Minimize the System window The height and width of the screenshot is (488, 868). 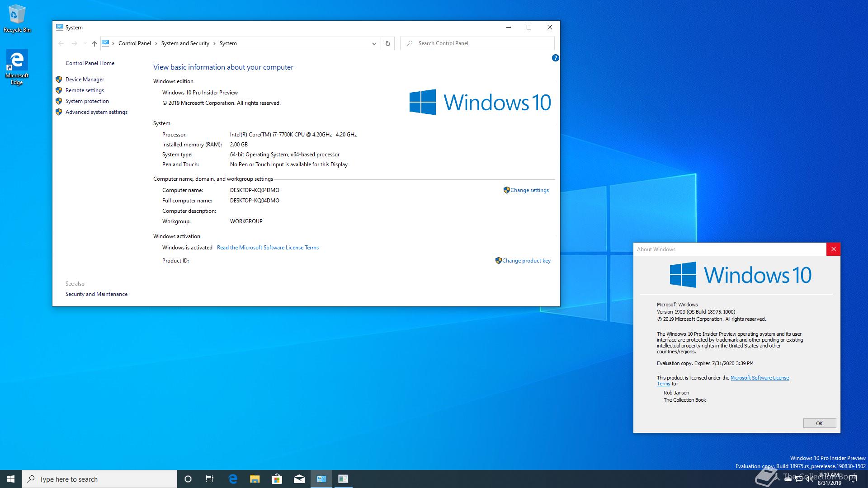click(509, 27)
